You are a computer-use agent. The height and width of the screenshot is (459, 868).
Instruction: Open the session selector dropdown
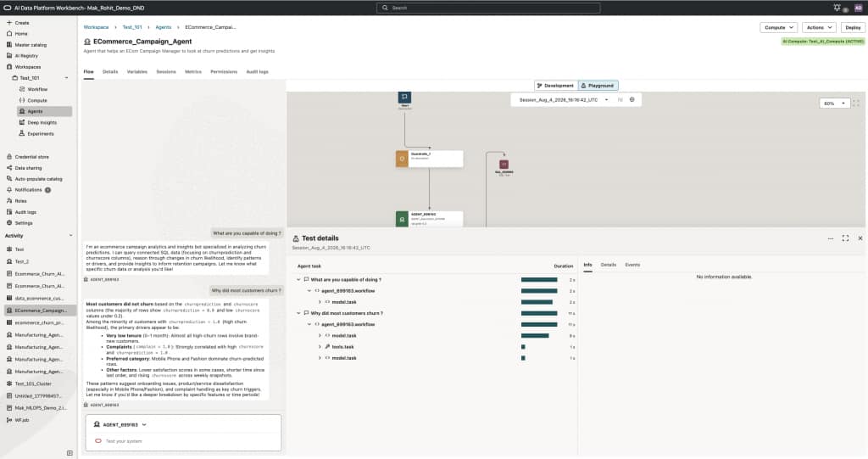[x=563, y=100]
